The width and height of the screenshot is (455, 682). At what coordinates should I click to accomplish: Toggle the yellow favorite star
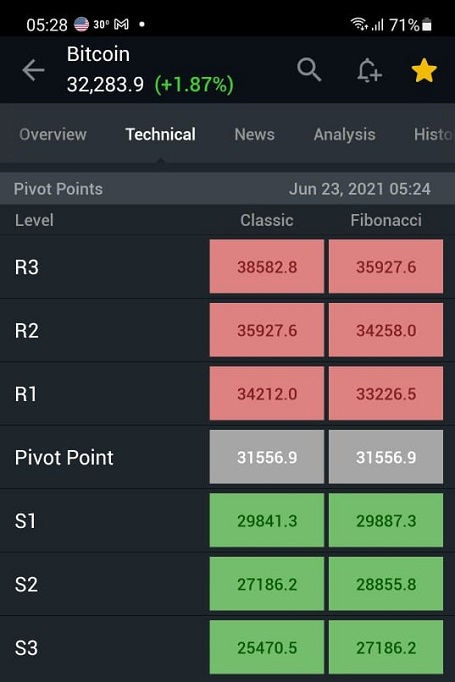pyautogui.click(x=424, y=70)
